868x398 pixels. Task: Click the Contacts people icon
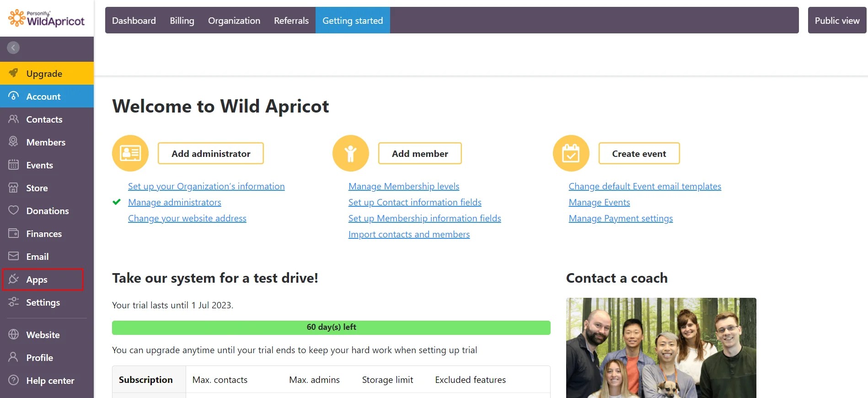(14, 119)
